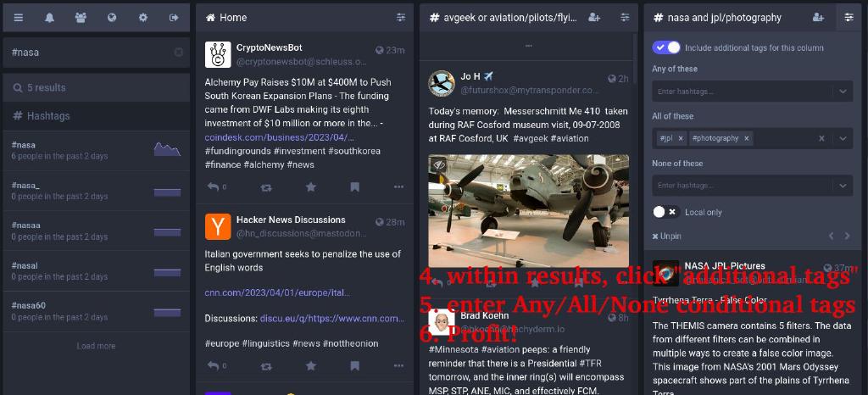Click Jo H profile avatar
The width and height of the screenshot is (868, 395).
coord(442,83)
